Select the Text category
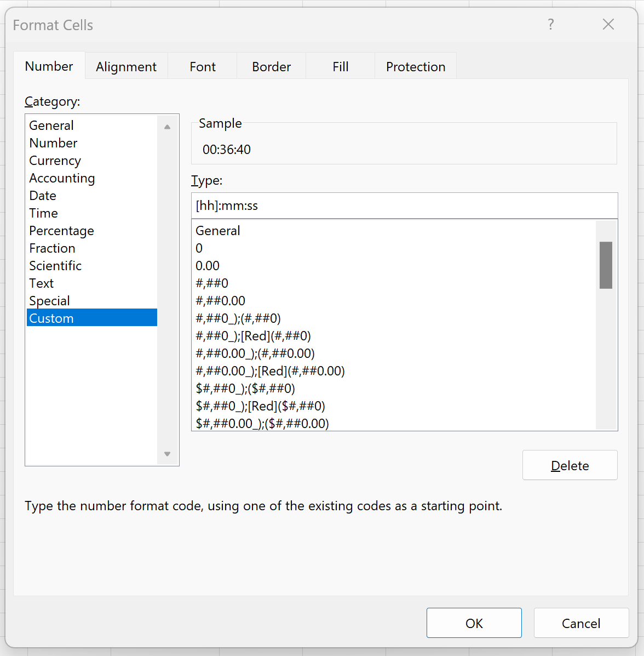Image resolution: width=644 pixels, height=656 pixels. (x=92, y=283)
